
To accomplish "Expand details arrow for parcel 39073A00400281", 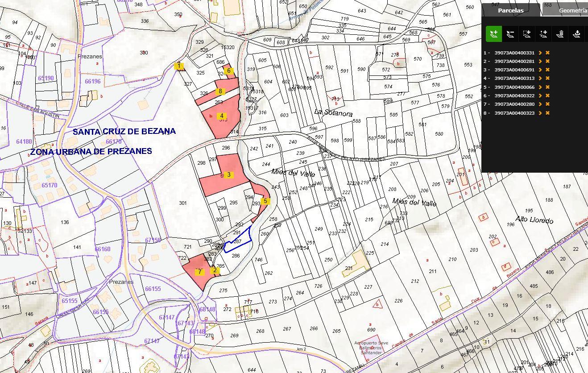I will 540,61.
